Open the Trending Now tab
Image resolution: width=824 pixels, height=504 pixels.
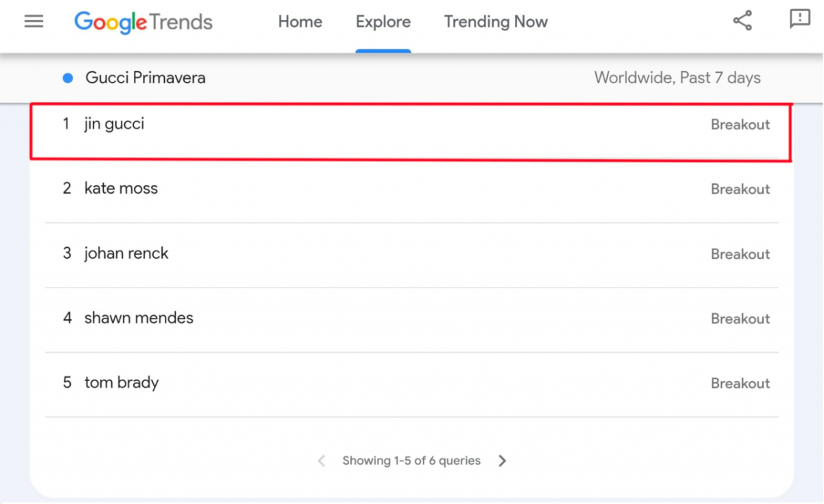click(496, 22)
